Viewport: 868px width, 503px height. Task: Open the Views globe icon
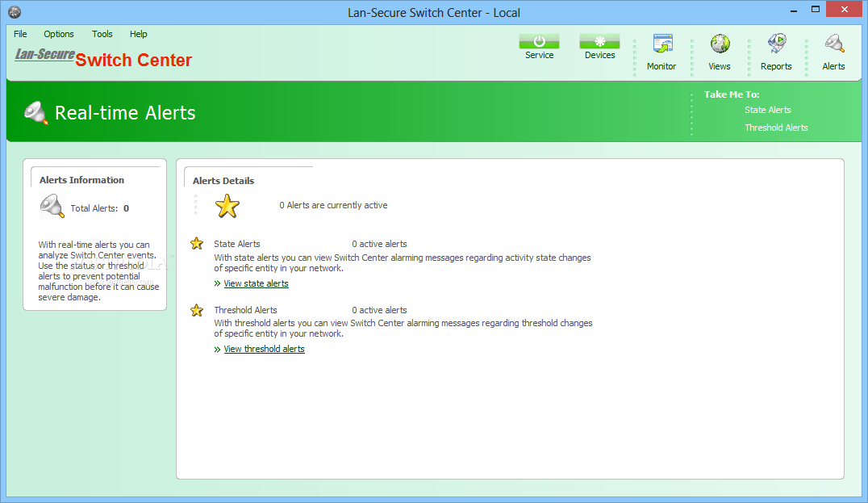(720, 44)
